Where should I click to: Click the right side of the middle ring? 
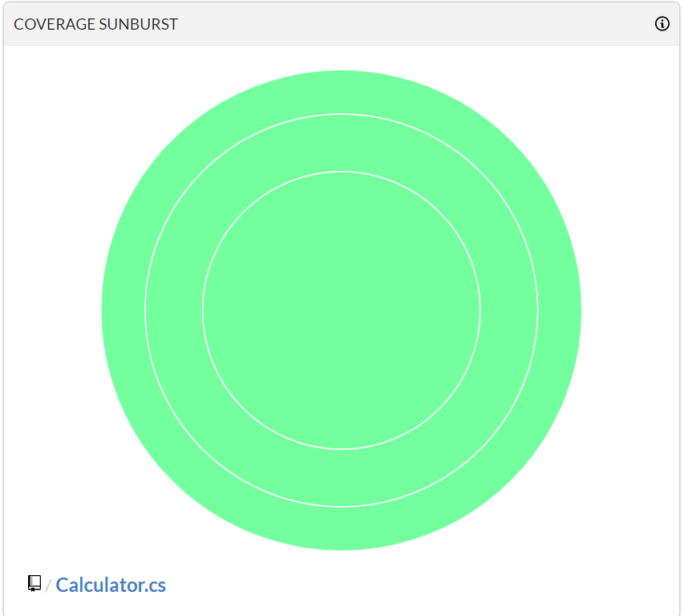point(509,310)
